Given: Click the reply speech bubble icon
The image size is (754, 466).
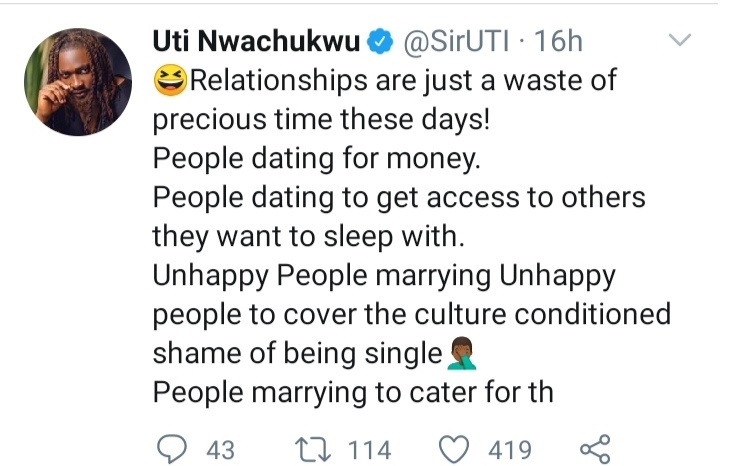Looking at the screenshot, I should tap(172, 449).
